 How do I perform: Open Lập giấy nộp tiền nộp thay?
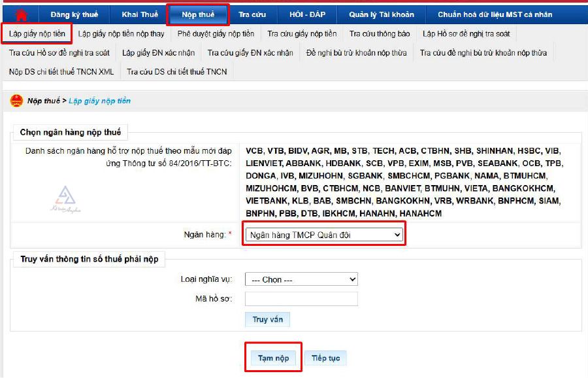[121, 34]
